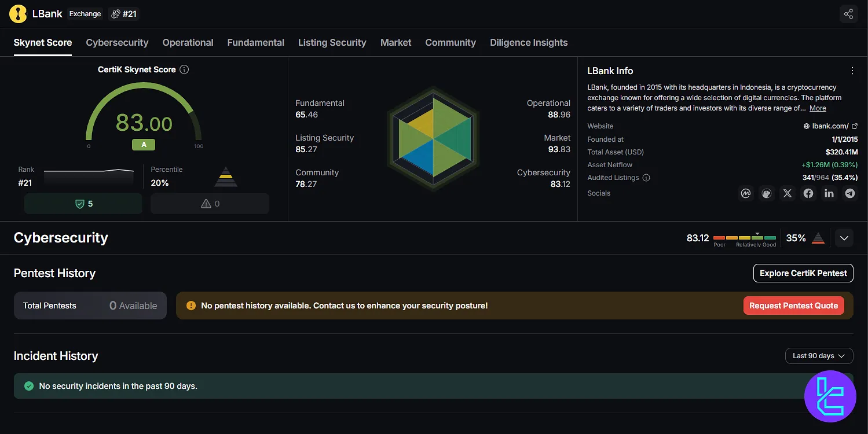Click the hexagon radar chart
The image size is (868, 434).
click(x=433, y=139)
